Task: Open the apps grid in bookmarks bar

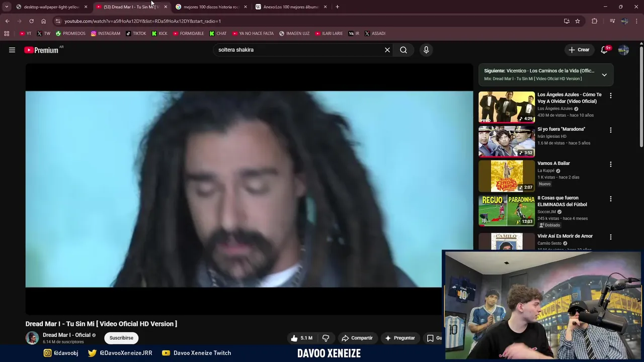Action: tap(7, 34)
